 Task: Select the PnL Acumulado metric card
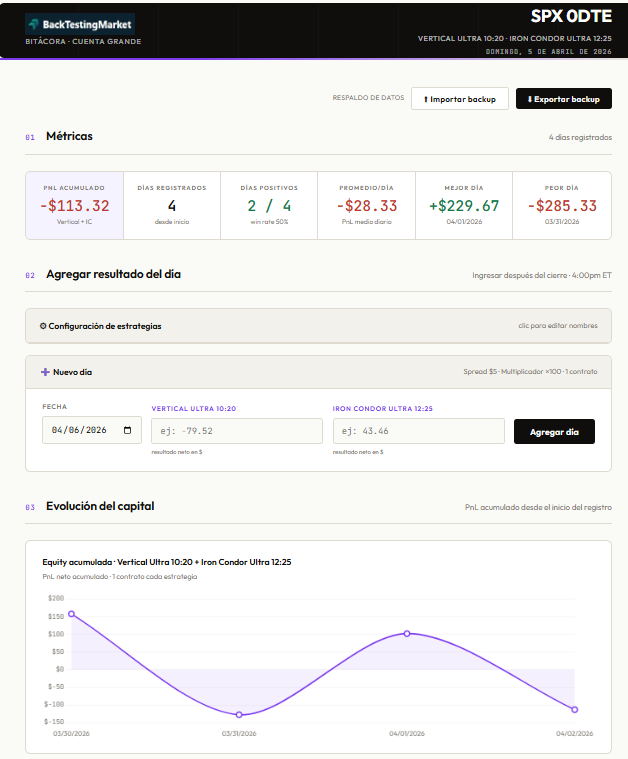point(75,205)
